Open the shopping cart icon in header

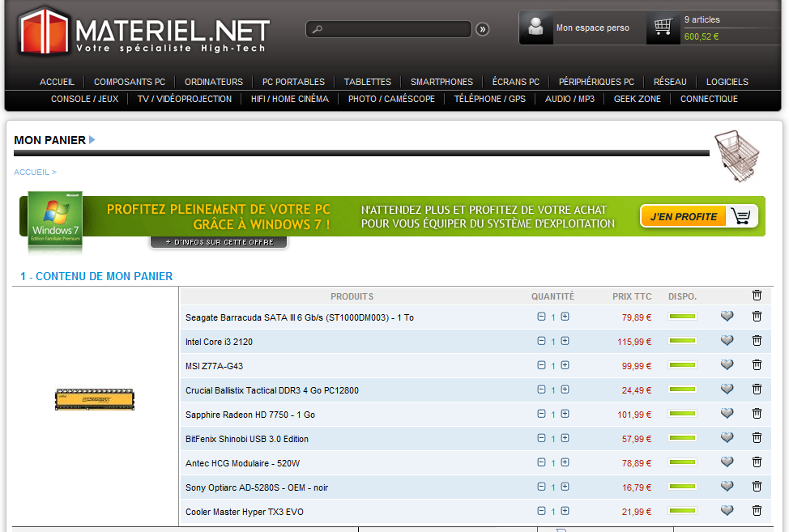663,28
